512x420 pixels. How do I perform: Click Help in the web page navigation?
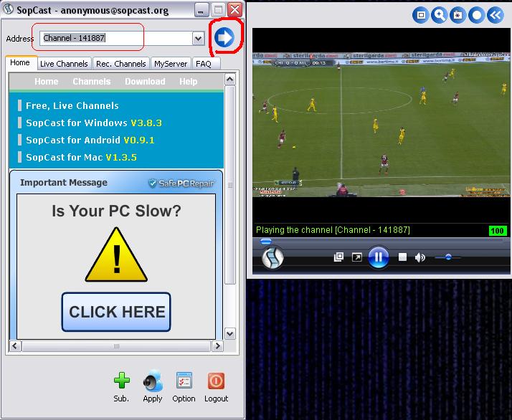[x=188, y=81]
